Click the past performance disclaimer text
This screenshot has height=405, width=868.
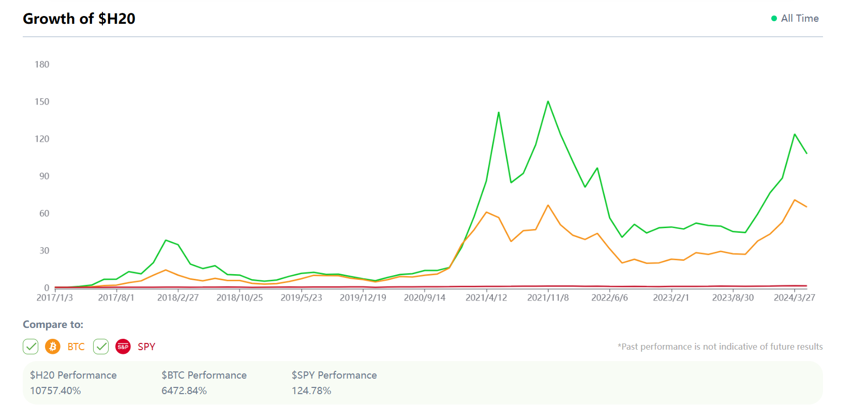click(x=720, y=347)
